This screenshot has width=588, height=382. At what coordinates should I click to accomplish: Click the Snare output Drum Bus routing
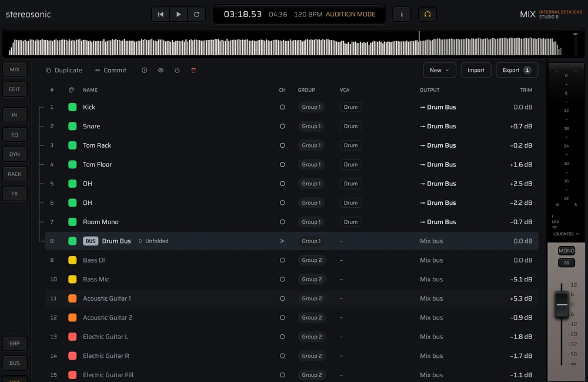pos(437,126)
